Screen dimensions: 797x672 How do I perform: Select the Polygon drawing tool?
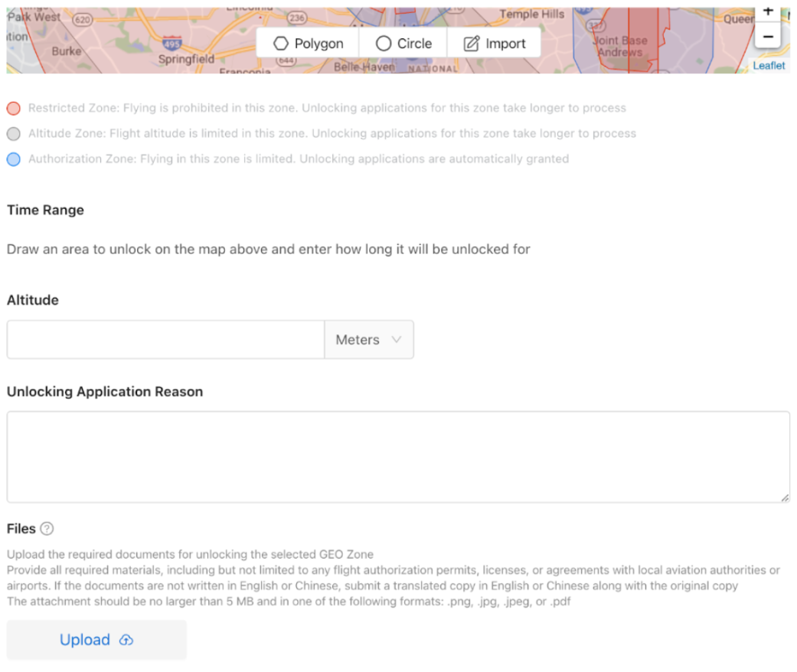pyautogui.click(x=307, y=43)
